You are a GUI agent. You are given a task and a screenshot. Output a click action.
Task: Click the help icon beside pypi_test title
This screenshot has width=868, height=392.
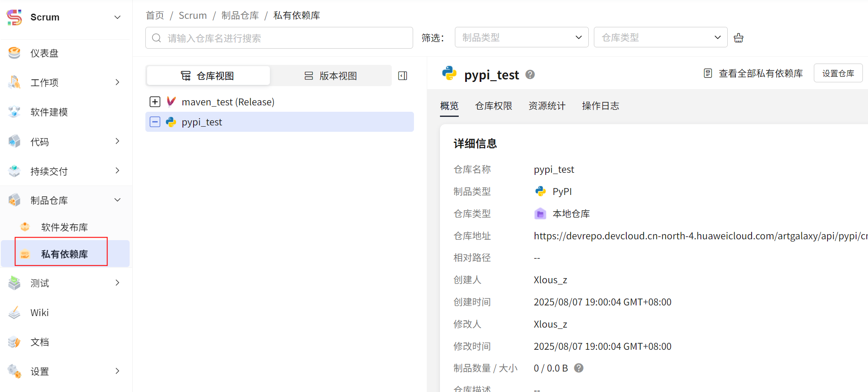530,75
